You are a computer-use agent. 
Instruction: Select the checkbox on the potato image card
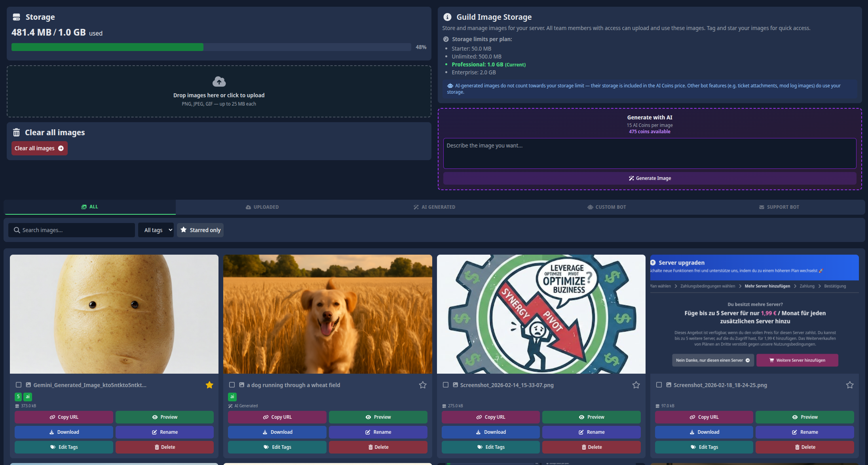pos(18,385)
